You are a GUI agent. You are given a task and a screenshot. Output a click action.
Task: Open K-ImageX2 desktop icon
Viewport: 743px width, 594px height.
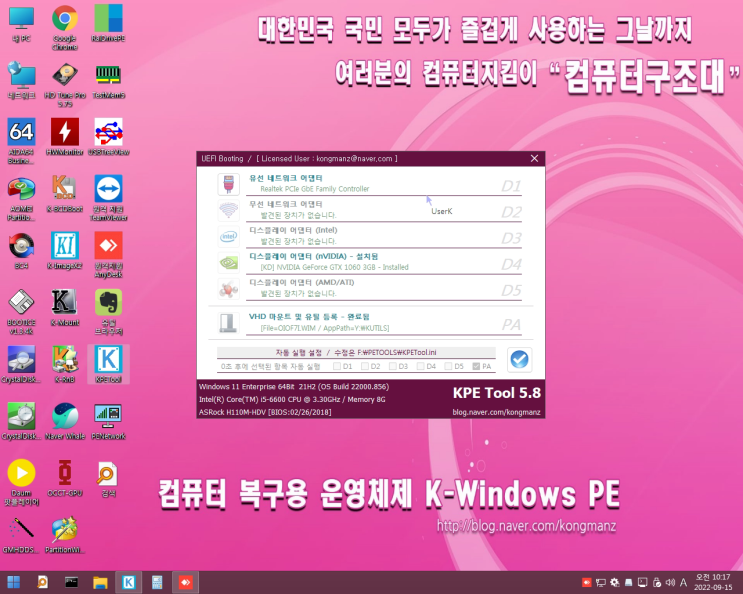click(65, 251)
